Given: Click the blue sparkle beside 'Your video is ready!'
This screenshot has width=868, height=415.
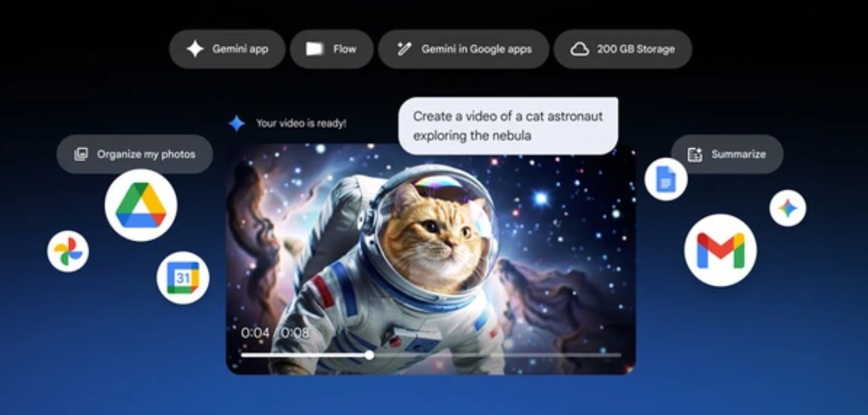Looking at the screenshot, I should [x=237, y=123].
